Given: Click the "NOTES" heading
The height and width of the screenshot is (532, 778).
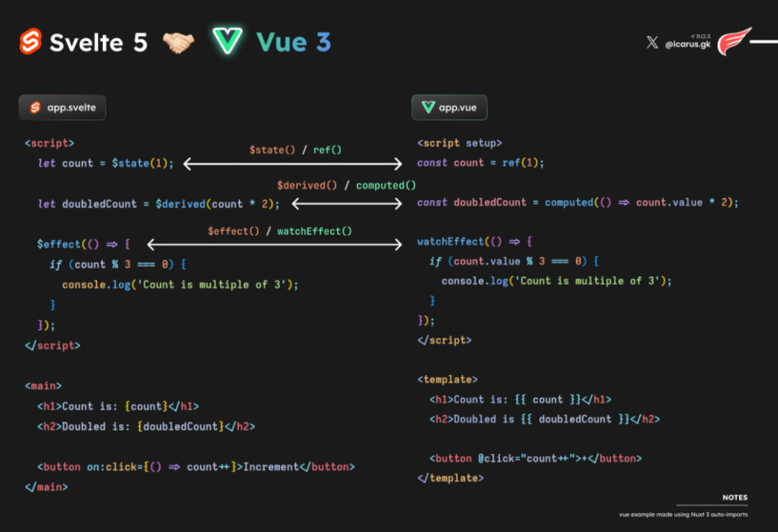Looking at the screenshot, I should [735, 497].
